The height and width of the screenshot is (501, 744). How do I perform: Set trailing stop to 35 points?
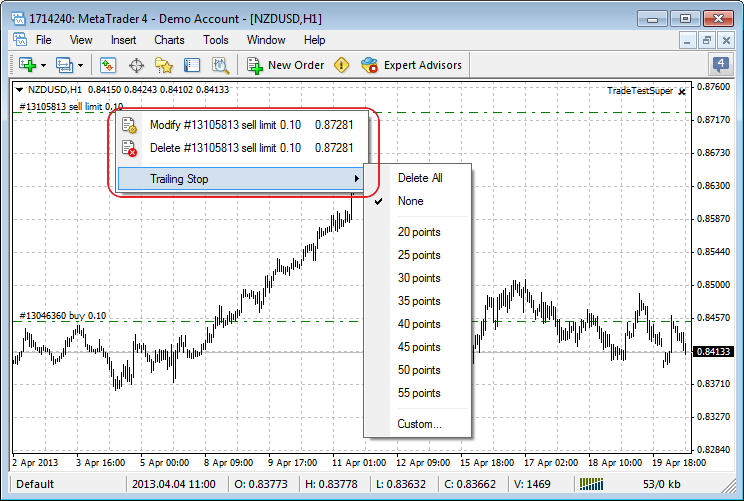pyautogui.click(x=419, y=301)
